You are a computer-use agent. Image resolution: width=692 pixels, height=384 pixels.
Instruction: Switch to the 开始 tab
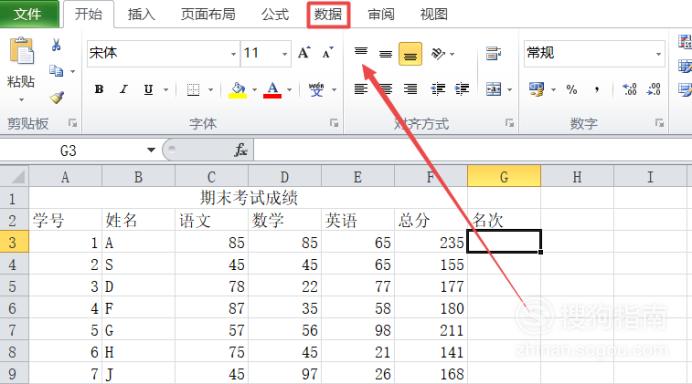(88, 14)
